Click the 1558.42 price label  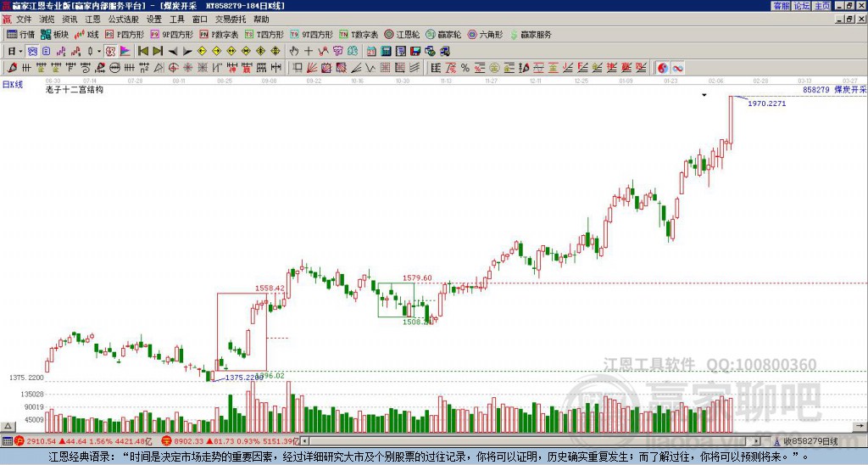(270, 289)
